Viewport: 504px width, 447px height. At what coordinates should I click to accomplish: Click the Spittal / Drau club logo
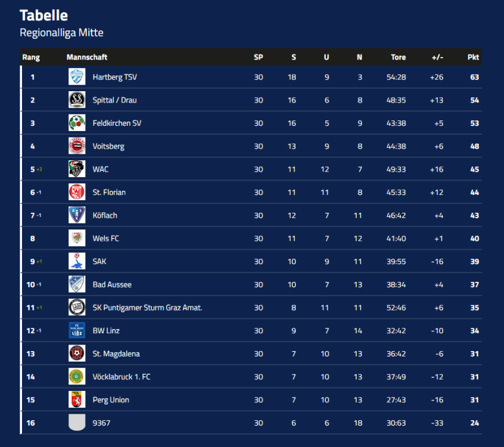pyautogui.click(x=77, y=100)
